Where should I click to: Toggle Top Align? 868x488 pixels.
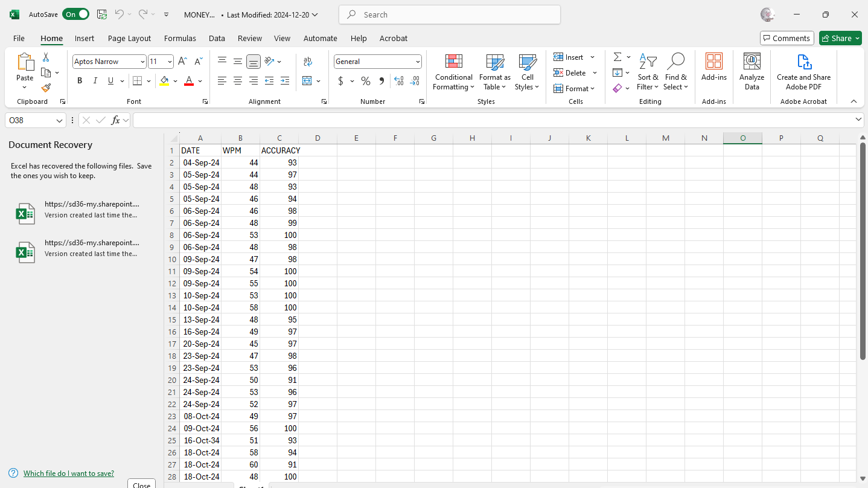(222, 62)
